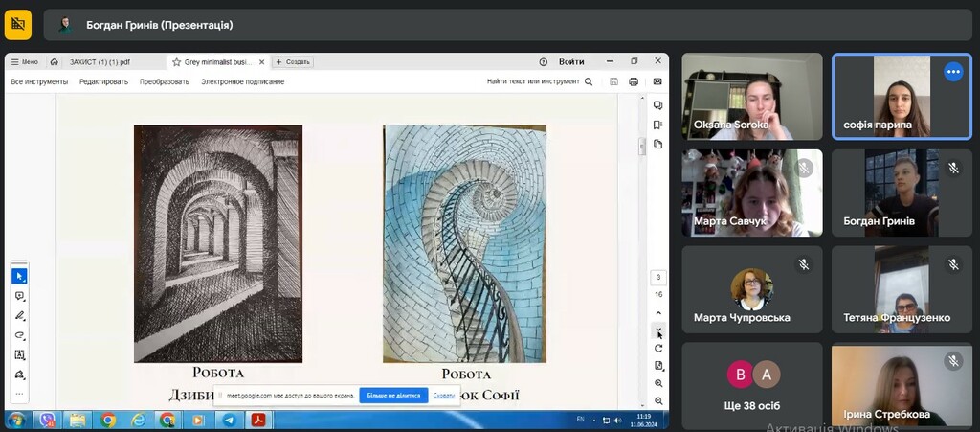Toggle the comments panel on right sidebar

658,104
